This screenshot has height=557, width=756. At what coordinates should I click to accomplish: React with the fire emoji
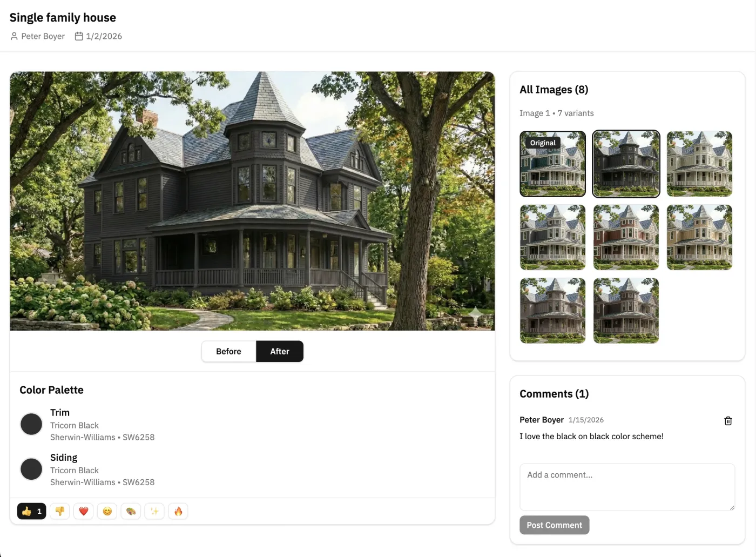click(x=178, y=511)
